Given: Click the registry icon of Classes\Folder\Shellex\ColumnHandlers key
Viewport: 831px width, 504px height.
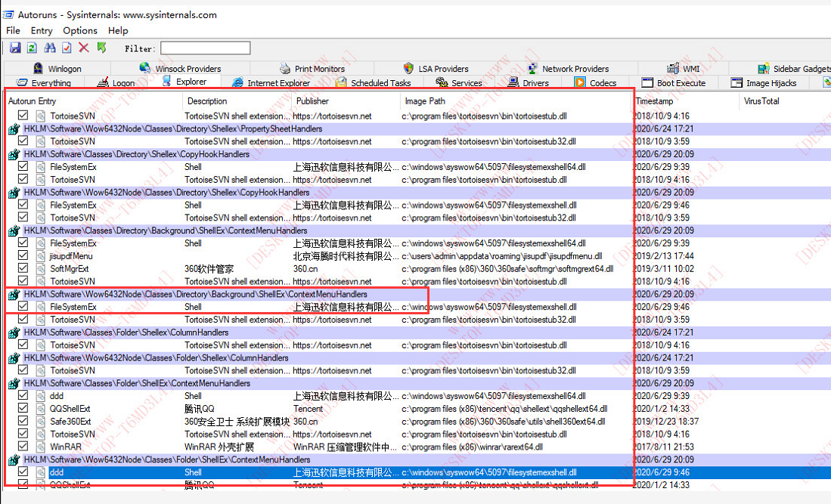Looking at the screenshot, I should [x=14, y=332].
